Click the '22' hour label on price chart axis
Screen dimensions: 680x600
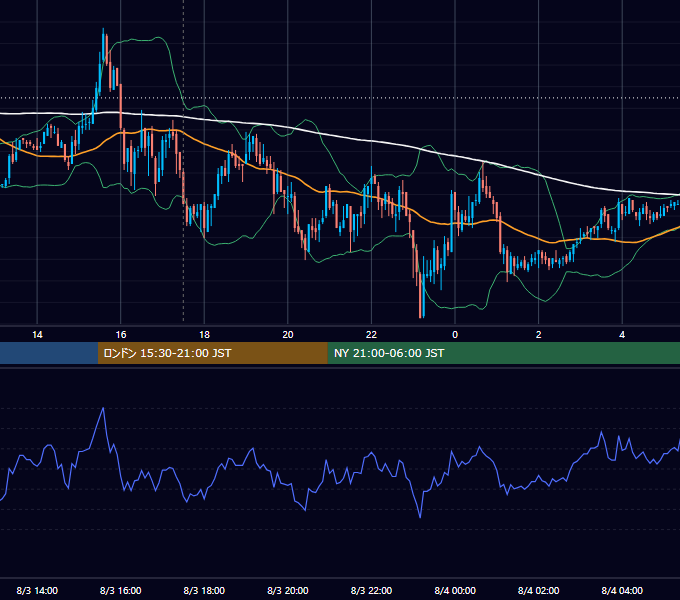(371, 335)
